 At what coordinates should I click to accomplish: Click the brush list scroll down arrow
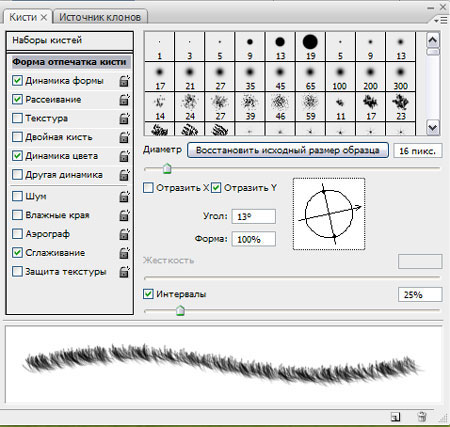433,127
